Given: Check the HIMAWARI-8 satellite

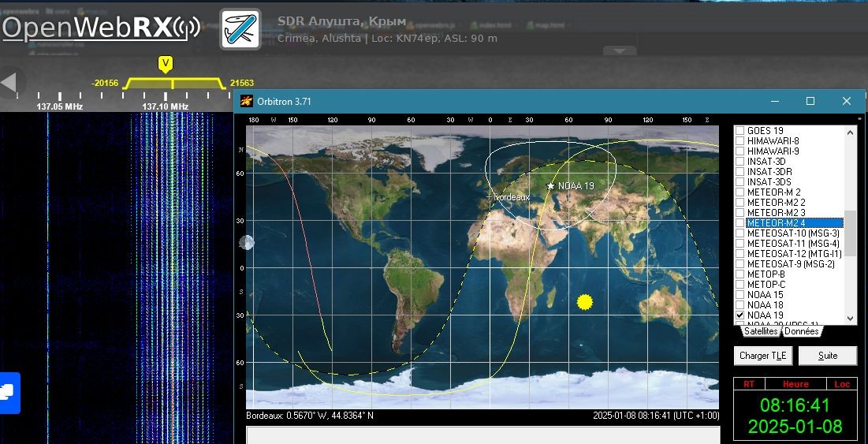Looking at the screenshot, I should 739,140.
